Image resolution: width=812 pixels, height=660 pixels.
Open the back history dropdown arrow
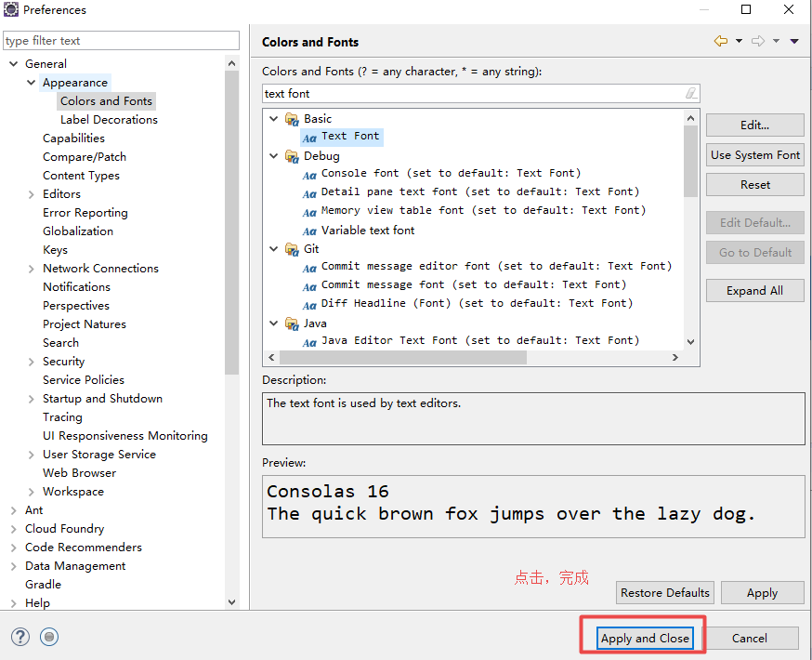coord(739,41)
